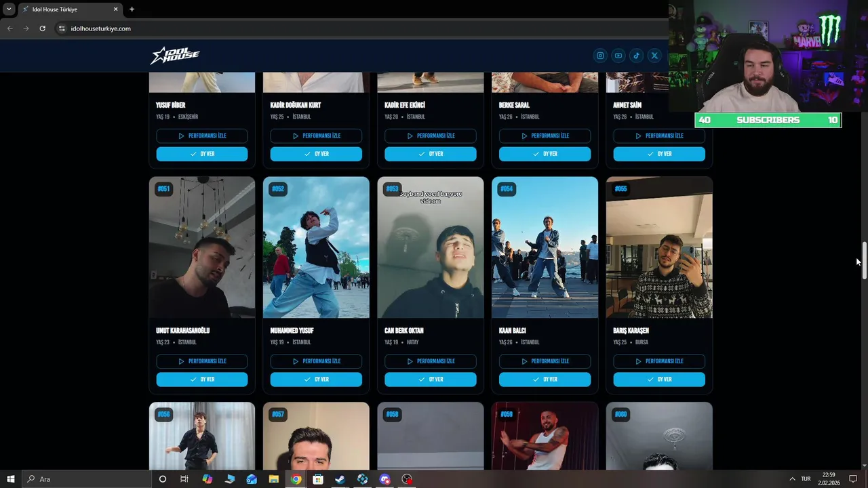The width and height of the screenshot is (868, 488).
Task: Open Cortana circle icon in taskbar
Action: [x=162, y=479]
